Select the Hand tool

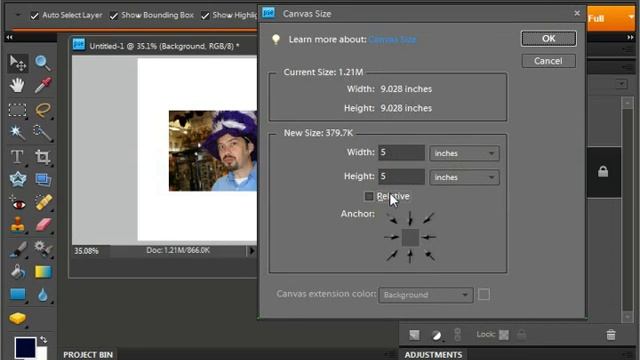tap(18, 85)
